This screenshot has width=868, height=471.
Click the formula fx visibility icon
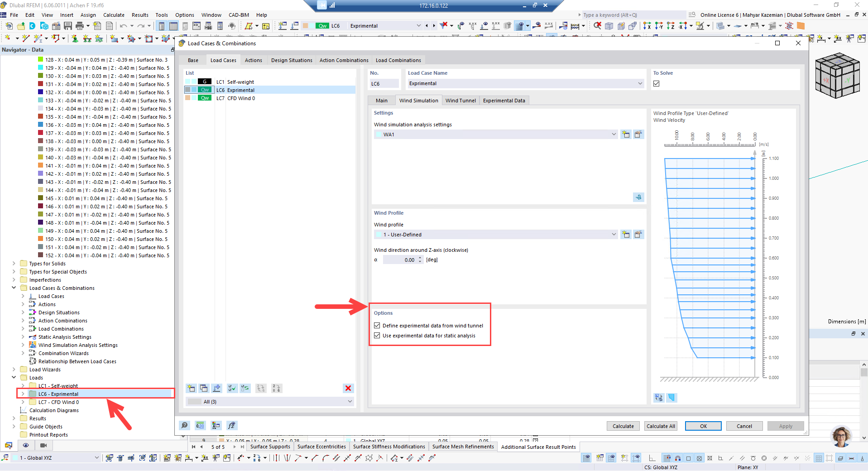(232, 425)
